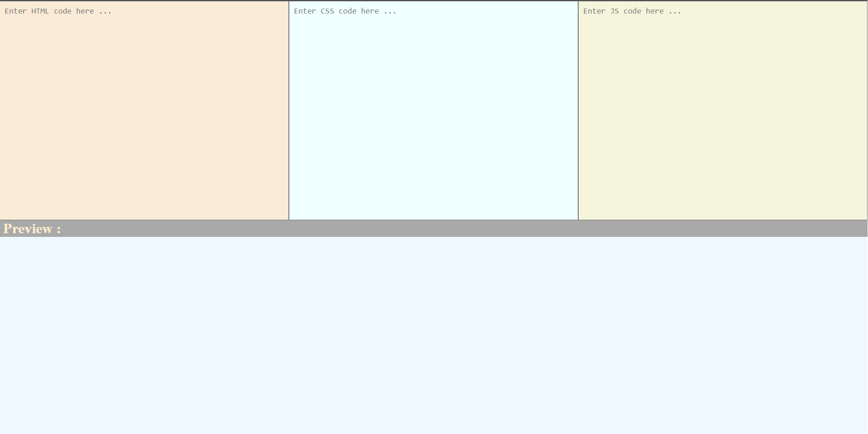This screenshot has height=434, width=868.
Task: Focus the CSS code editor textarea
Action: (434, 110)
